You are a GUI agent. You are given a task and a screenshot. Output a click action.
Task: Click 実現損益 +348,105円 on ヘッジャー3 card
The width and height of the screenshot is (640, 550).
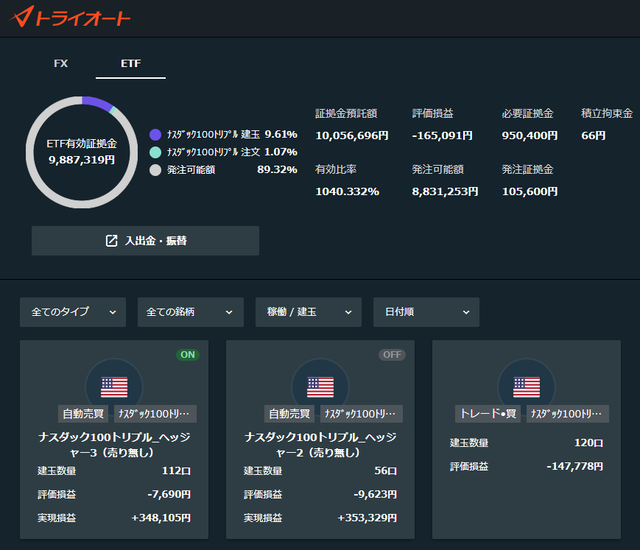pos(114,518)
